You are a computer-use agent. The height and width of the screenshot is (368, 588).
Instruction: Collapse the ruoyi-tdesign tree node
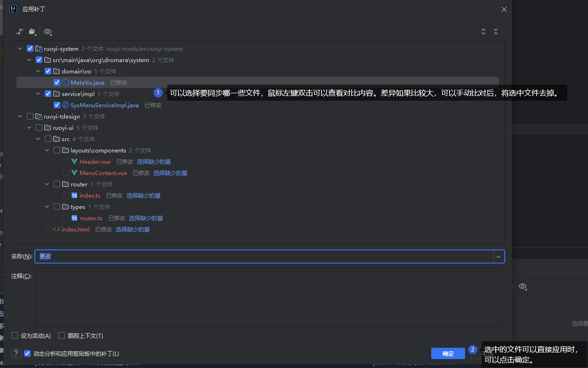(x=20, y=116)
